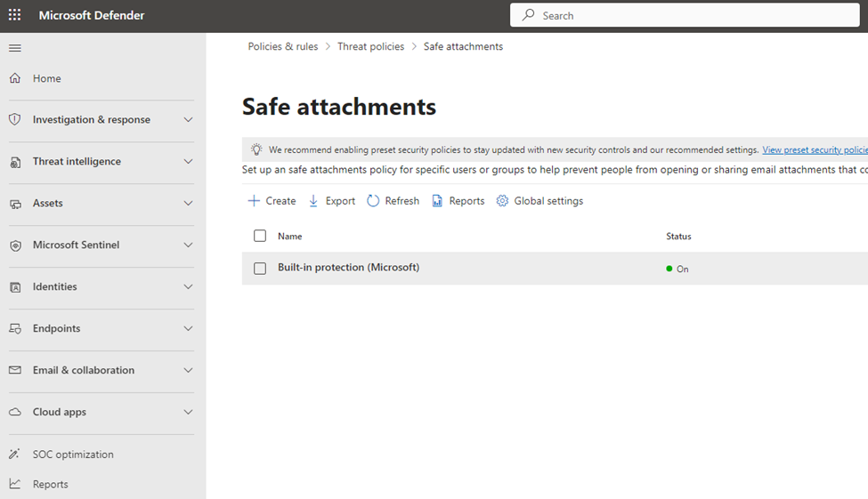Click the Reports chart icon in sidebar
This screenshot has height=499, width=868.
point(15,484)
